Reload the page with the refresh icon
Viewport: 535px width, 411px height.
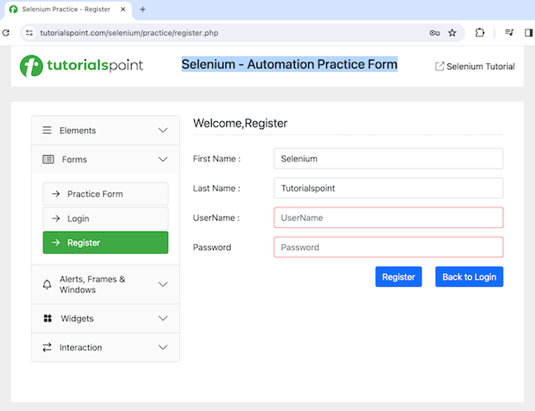[x=6, y=33]
